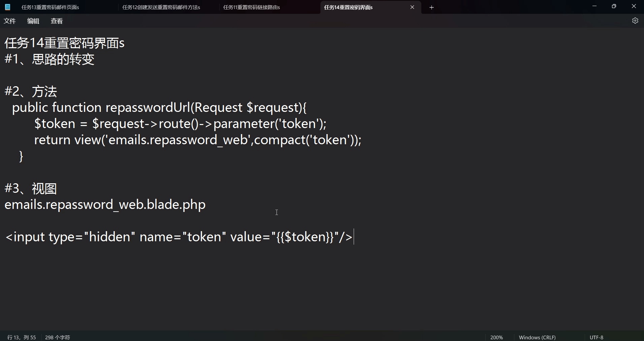
Task: Open Notepad settings via gear icon
Action: [x=635, y=21]
